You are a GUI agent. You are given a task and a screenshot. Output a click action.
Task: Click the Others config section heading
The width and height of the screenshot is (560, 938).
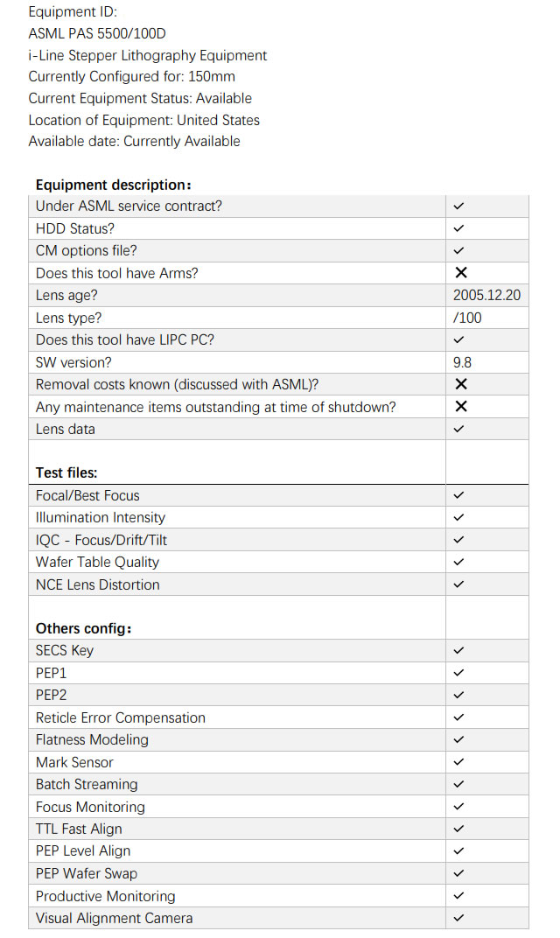click(84, 628)
